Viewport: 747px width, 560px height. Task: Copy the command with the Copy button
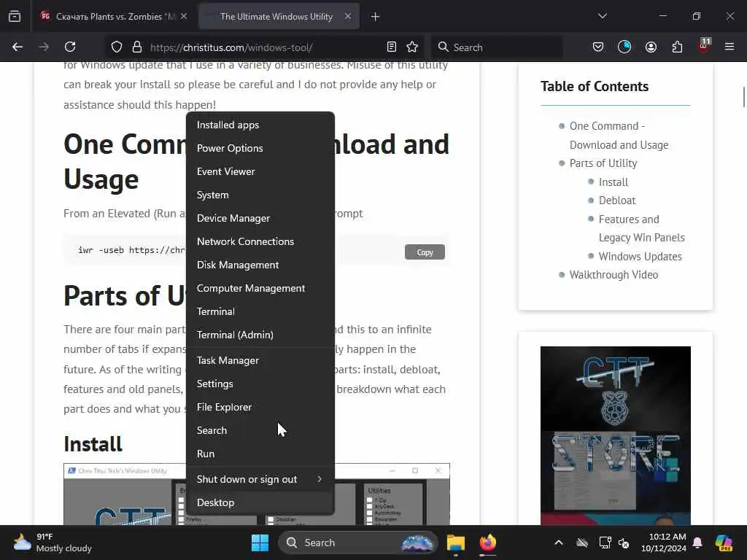click(425, 252)
